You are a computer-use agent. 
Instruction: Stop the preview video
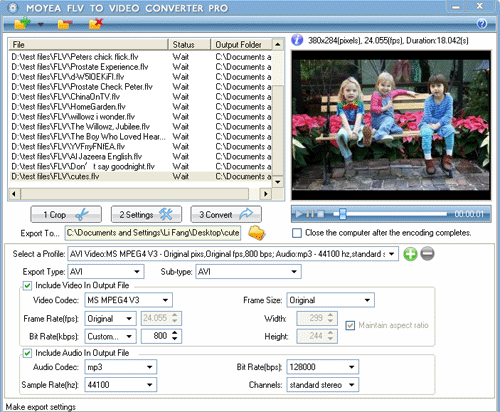[x=321, y=214]
